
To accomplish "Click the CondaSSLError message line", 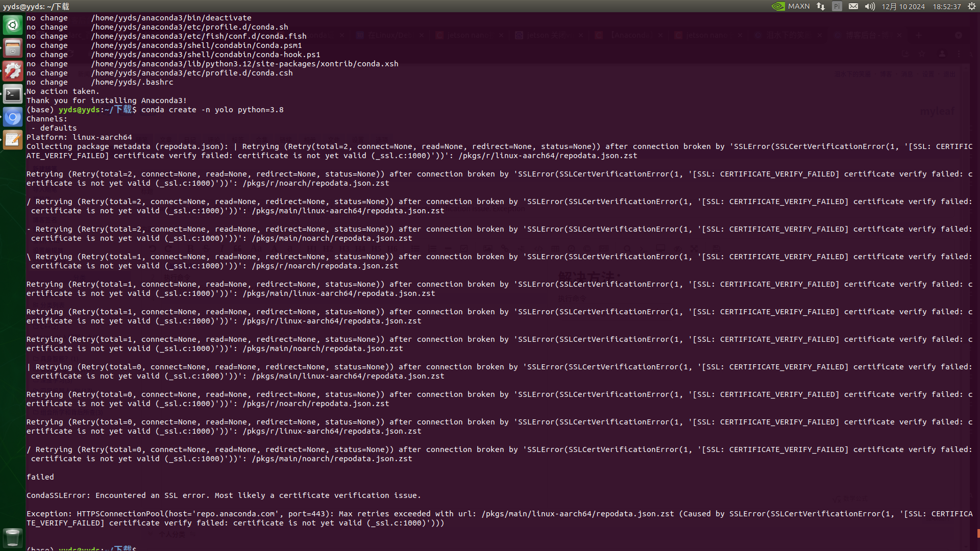I will point(224,495).
